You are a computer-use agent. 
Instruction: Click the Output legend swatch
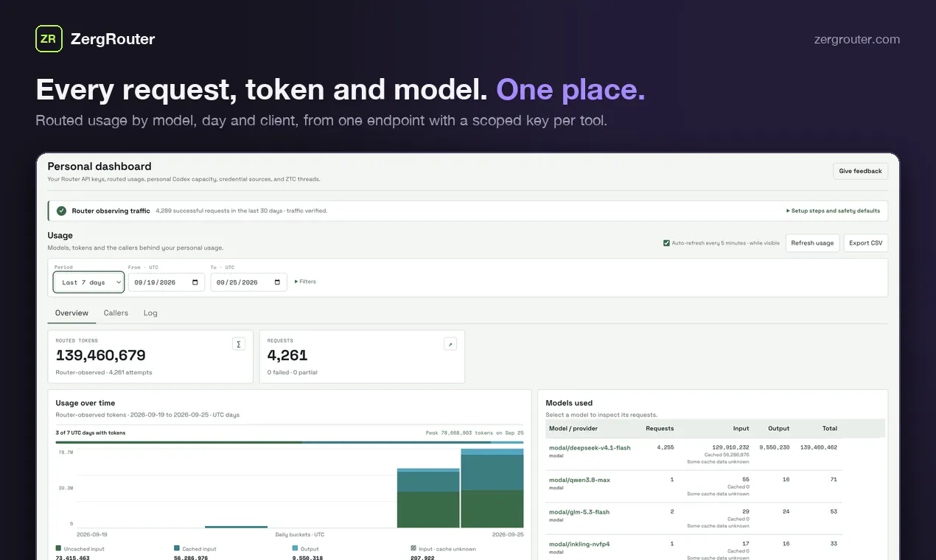tap(295, 548)
